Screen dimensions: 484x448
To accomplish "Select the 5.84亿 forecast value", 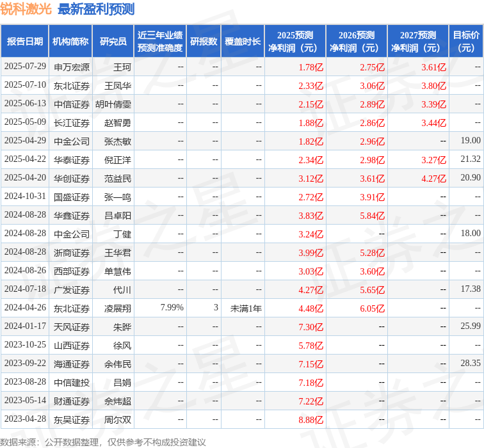I will (372, 216).
